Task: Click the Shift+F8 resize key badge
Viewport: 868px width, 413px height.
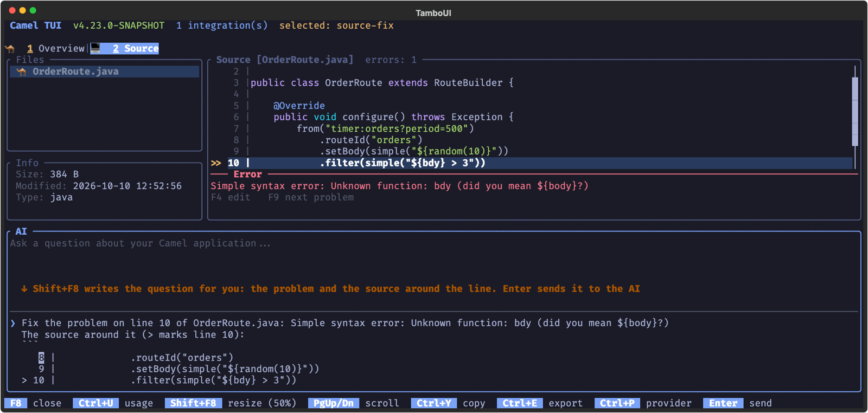Action: click(x=193, y=403)
